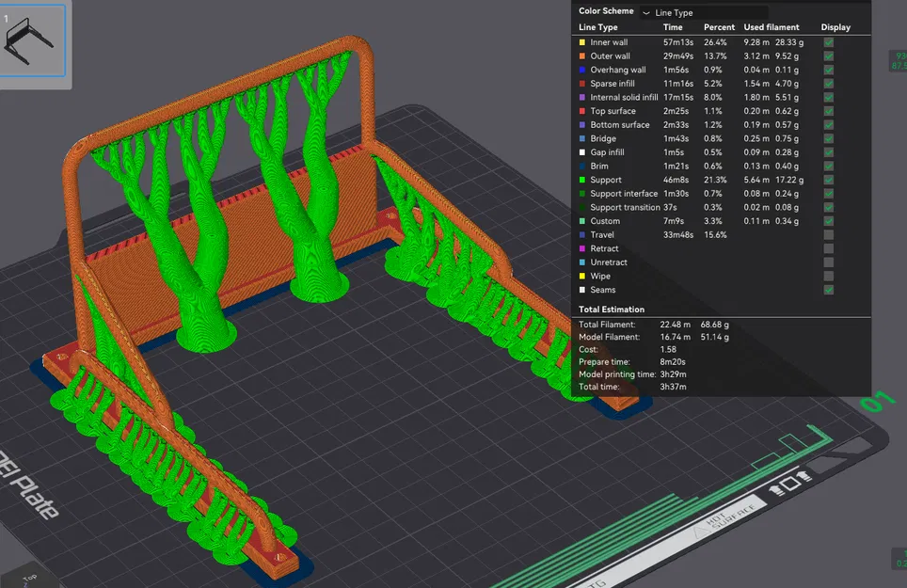The height and width of the screenshot is (588, 907).
Task: Toggle Support interface display checkbox
Action: (x=828, y=194)
